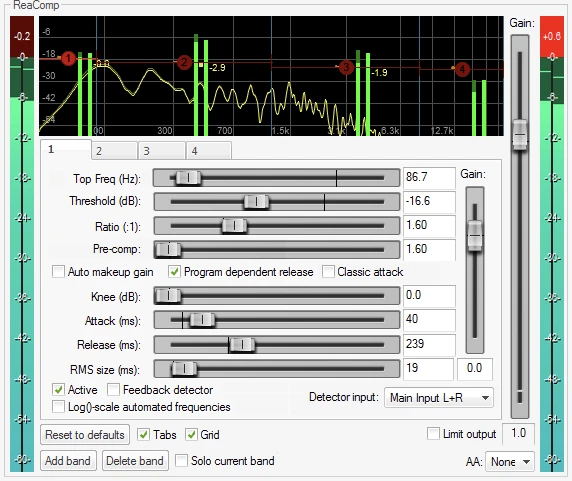Screen dimensions: 572x481
Task: Toggle the Solo current band checkbox
Action: pos(181,461)
